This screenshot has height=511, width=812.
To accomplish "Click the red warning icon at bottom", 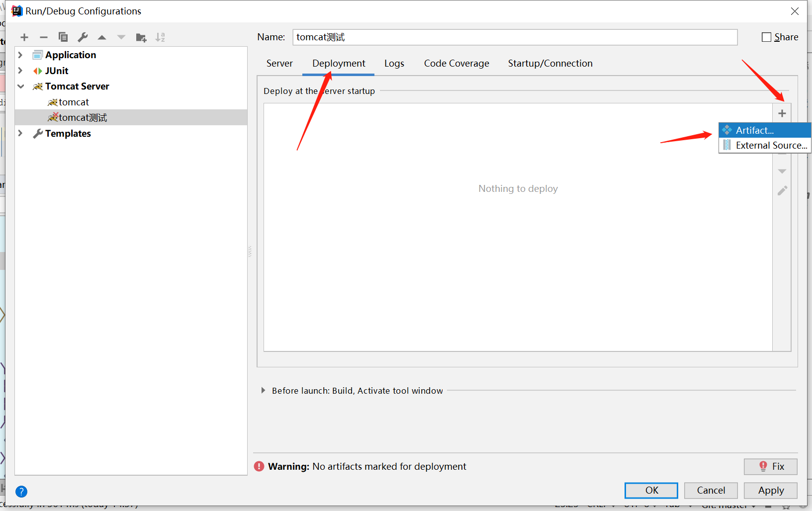I will (259, 466).
